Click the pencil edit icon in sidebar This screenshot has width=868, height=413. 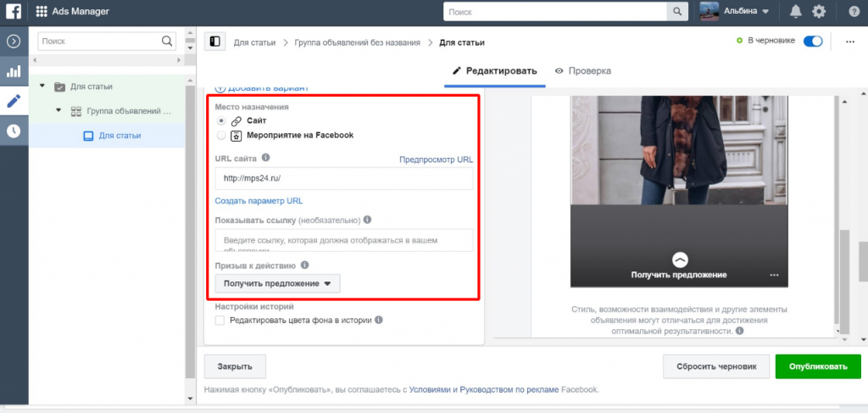14,101
